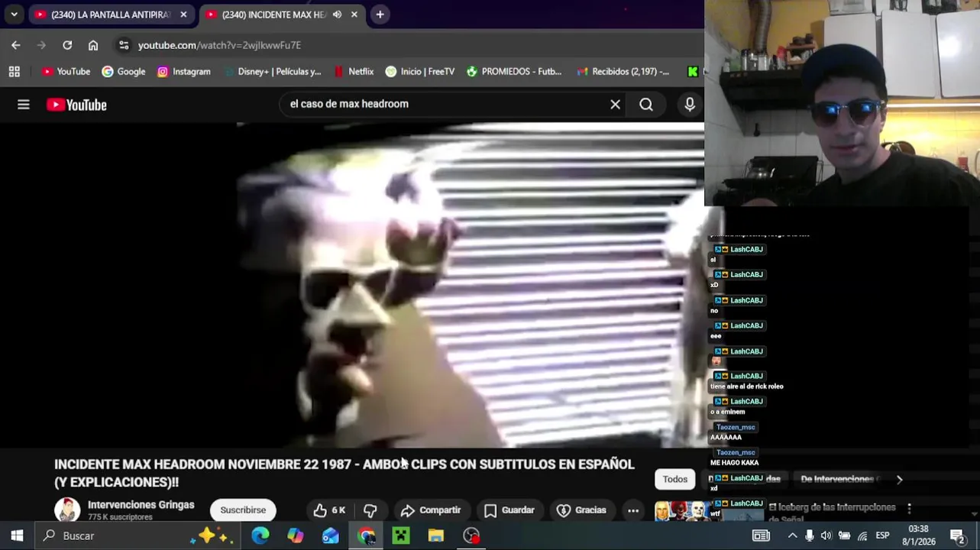This screenshot has width=980, height=550.
Task: Run search with the magnifier button
Action: coord(646,105)
